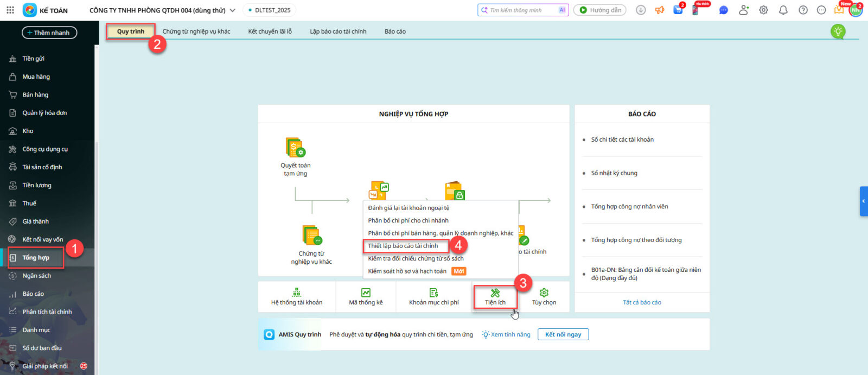Image resolution: width=868 pixels, height=375 pixels.
Task: Click the Tiện ích utilities button
Action: [x=495, y=297]
